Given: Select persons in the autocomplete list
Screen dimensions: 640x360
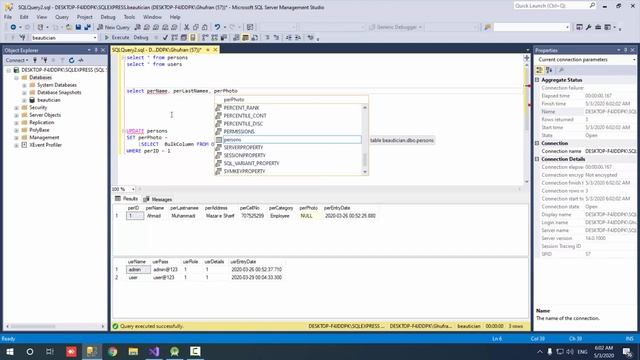Looking at the screenshot, I should 288,140.
